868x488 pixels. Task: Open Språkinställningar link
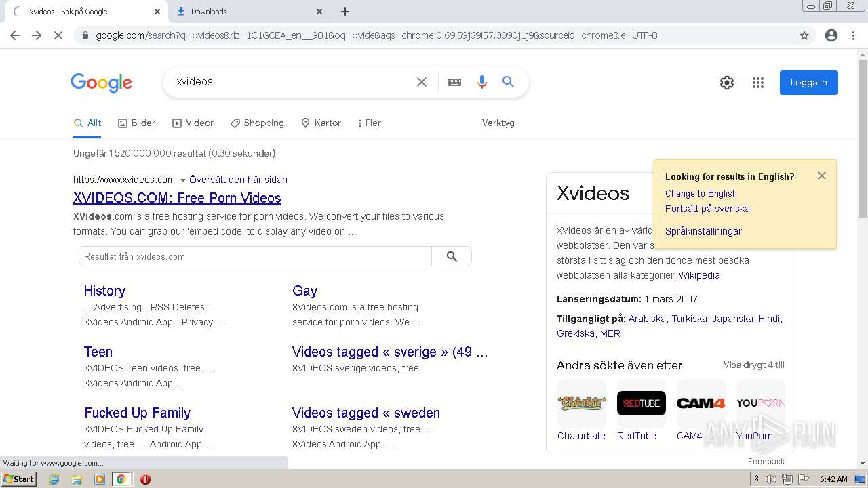click(703, 231)
